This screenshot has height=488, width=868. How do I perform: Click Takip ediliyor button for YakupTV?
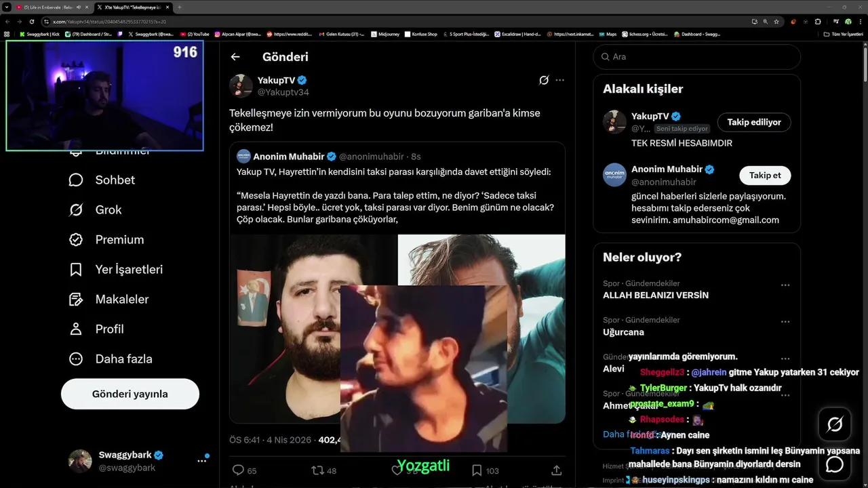point(754,122)
